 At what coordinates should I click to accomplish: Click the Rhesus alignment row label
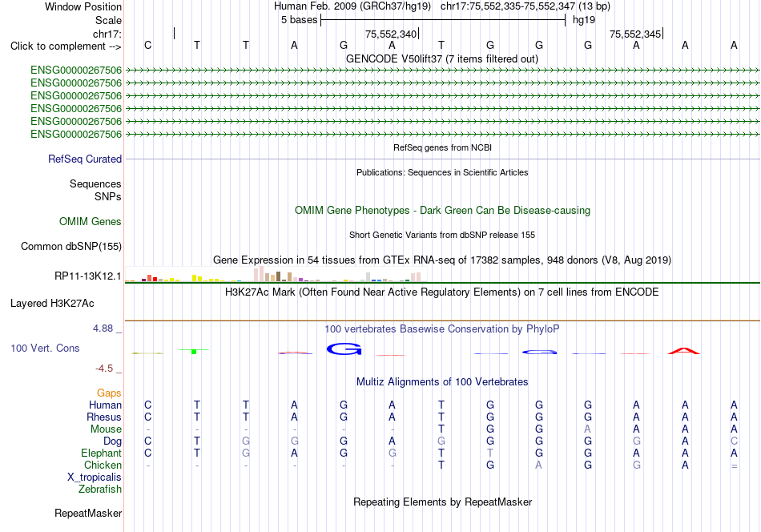click(x=104, y=417)
